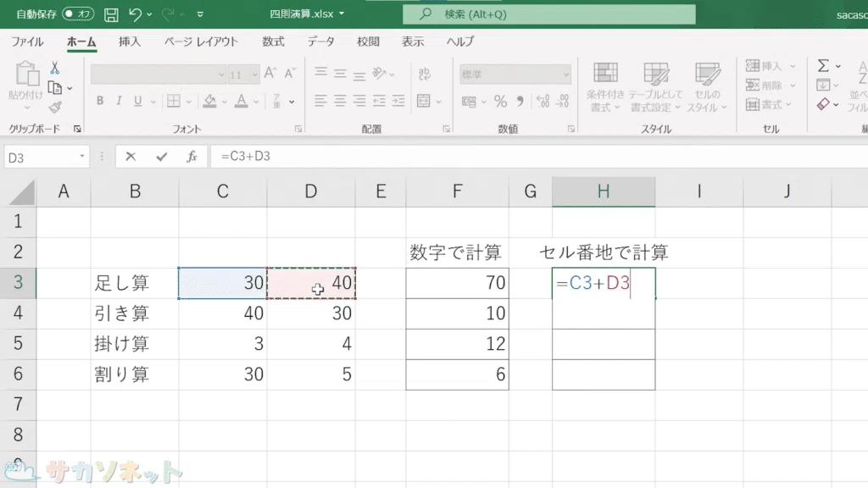The image size is (868, 488).
Task: Open the font size dropdown
Action: pos(254,75)
